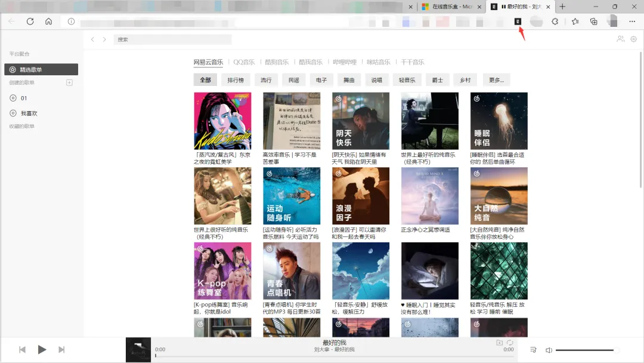Open the 运动随身听 playlist cover
644x363 pixels.
coord(292,196)
